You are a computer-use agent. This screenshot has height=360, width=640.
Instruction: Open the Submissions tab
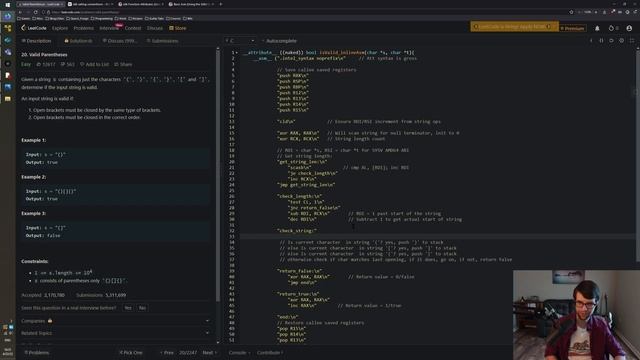click(162, 41)
